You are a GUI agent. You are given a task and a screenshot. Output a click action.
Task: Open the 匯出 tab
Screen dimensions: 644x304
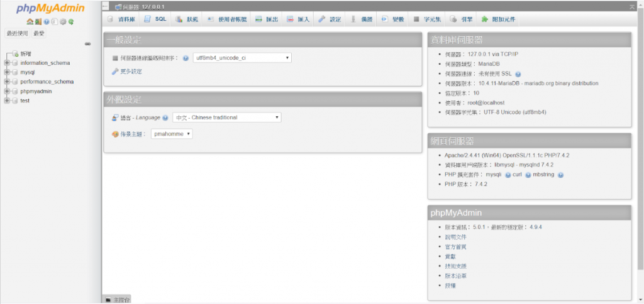[x=267, y=19]
